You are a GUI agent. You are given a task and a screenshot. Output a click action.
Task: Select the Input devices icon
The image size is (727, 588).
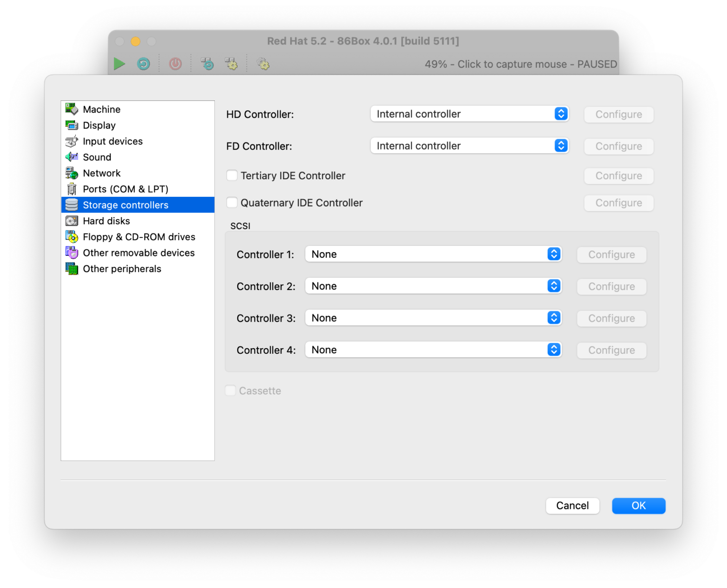click(71, 141)
